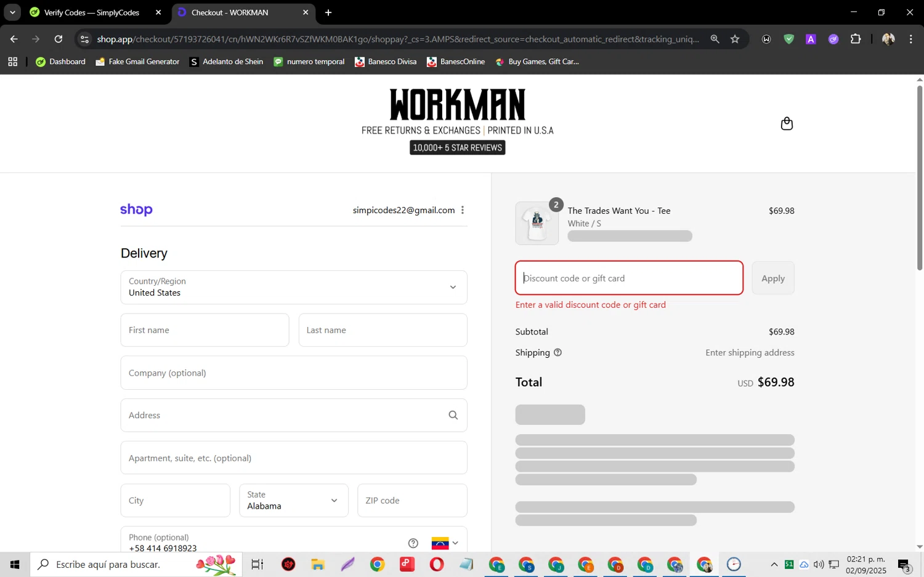Open File Explorer from the taskbar

point(318,564)
